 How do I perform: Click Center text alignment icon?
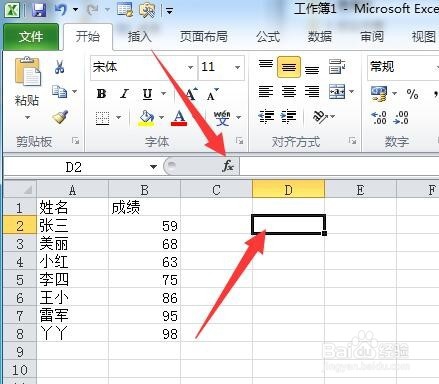[x=289, y=91]
